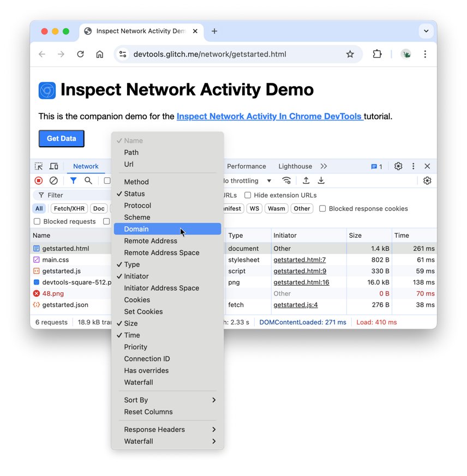Open the profile avatar icon
The height and width of the screenshot is (476, 467).
(x=406, y=55)
